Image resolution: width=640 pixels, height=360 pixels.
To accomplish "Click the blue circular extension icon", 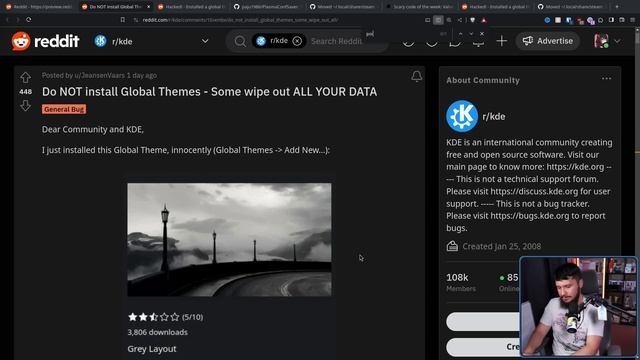I will 547,20.
